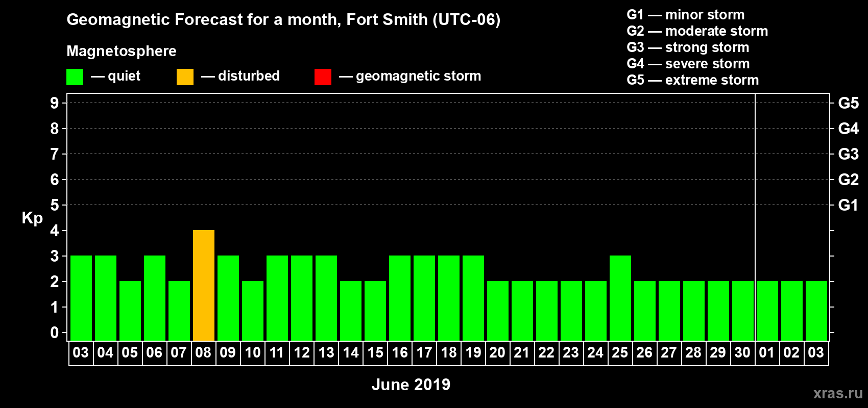868x408 pixels.
Task: Click the G5 label on right axis
Action: click(849, 103)
